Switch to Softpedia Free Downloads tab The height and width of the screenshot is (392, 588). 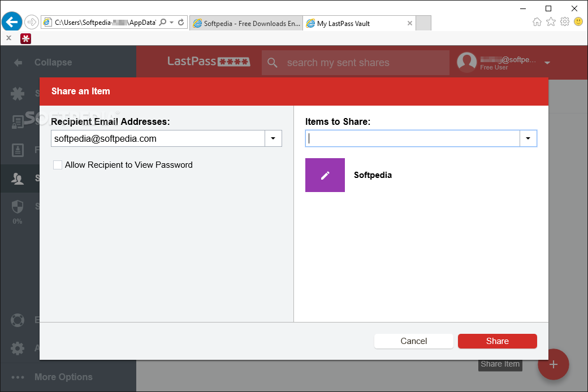[247, 23]
